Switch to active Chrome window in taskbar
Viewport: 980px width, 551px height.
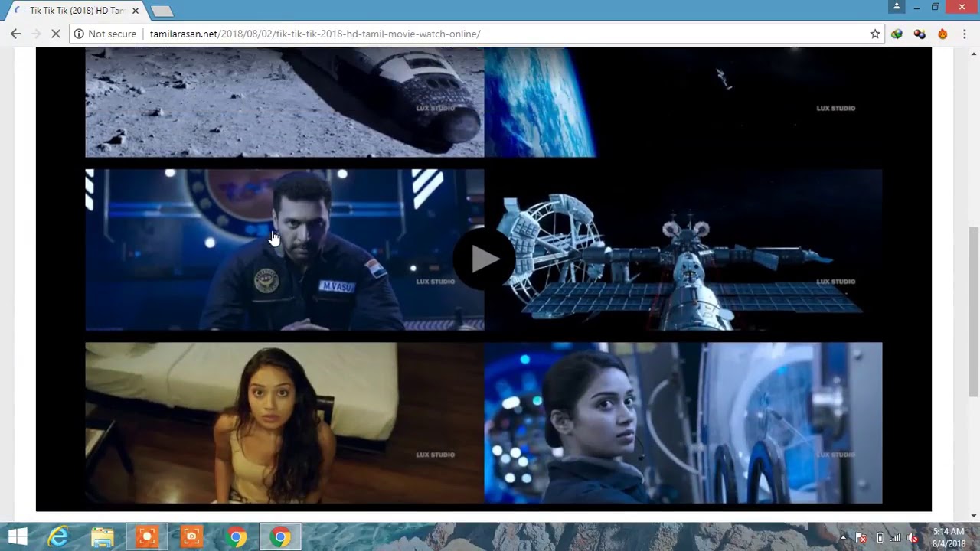tap(280, 537)
